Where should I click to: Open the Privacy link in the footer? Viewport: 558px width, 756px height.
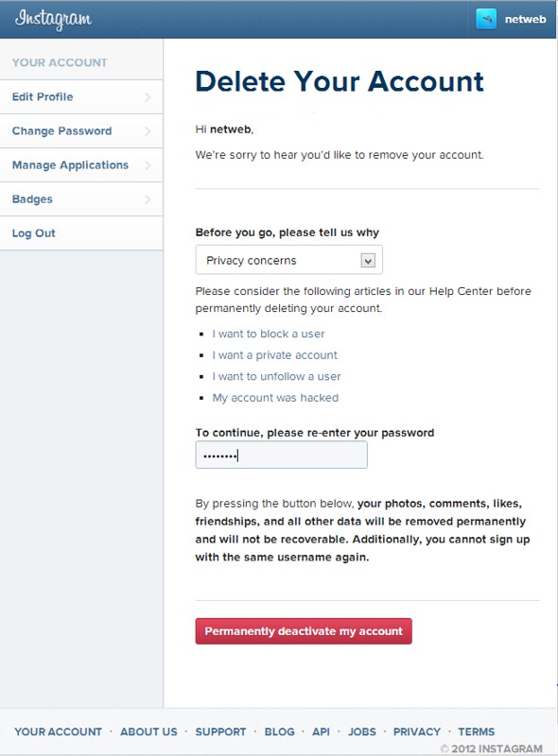click(x=417, y=730)
